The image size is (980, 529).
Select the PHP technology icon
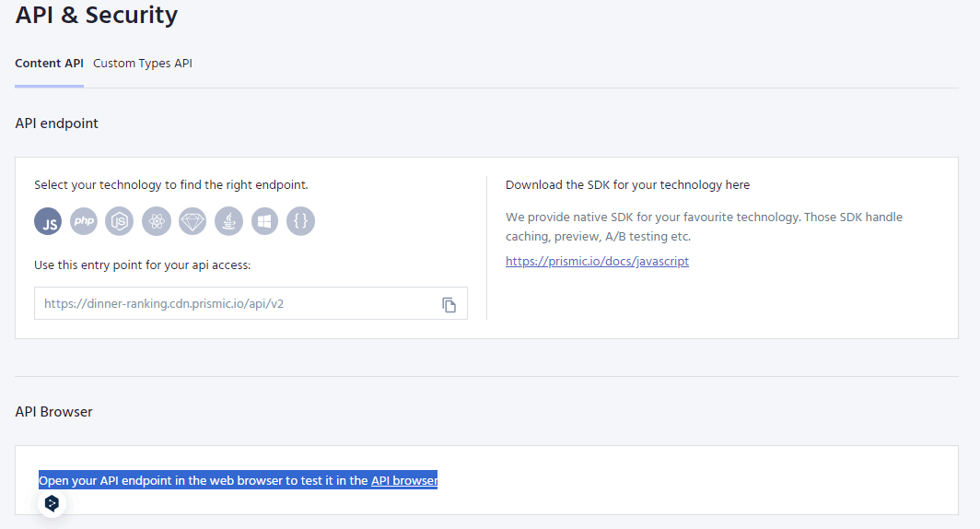(84, 221)
